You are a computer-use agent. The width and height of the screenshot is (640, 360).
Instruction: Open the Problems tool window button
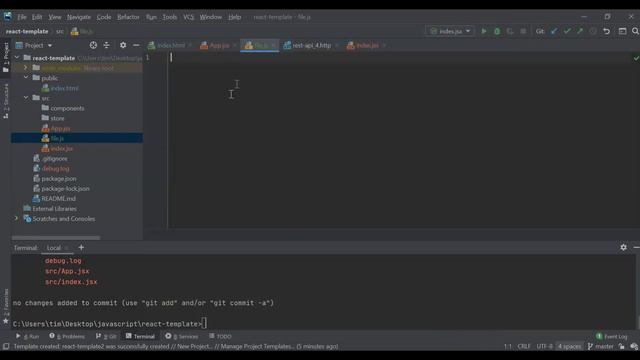(x=67, y=336)
